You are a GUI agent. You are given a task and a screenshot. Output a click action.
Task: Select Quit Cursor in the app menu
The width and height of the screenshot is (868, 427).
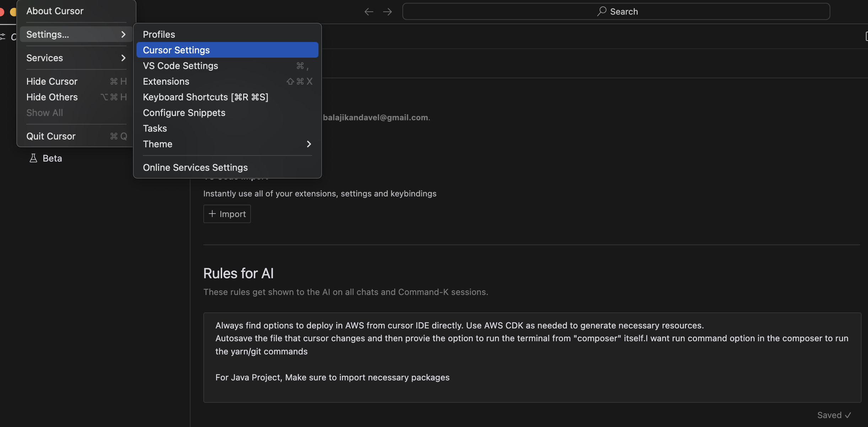click(76, 136)
